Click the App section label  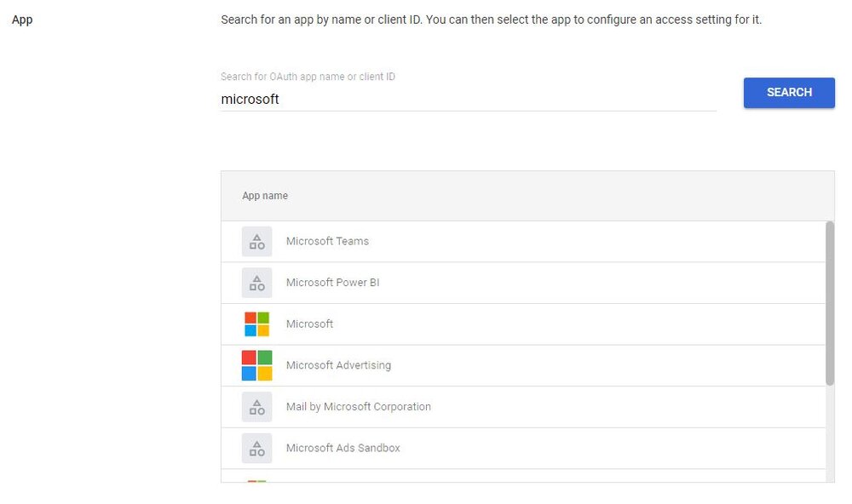coord(22,20)
